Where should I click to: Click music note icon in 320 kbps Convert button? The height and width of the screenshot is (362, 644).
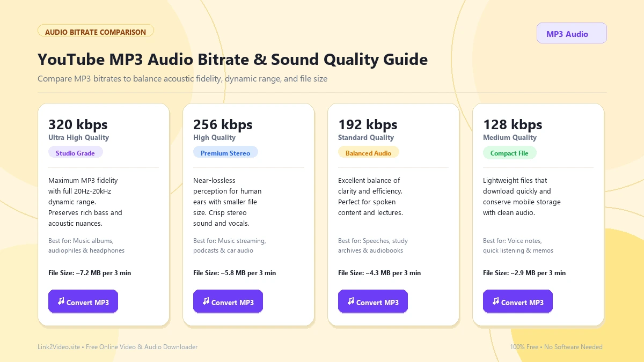click(61, 301)
